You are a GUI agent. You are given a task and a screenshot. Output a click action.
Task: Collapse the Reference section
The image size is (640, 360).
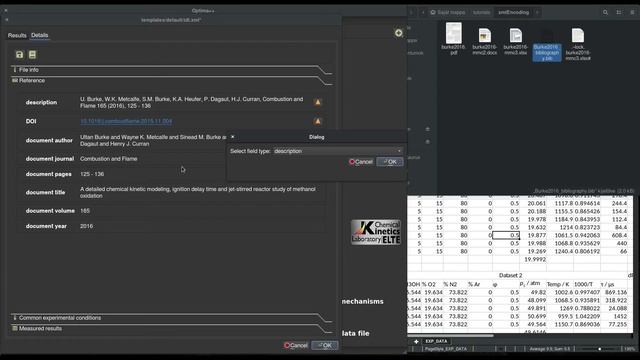point(171,80)
